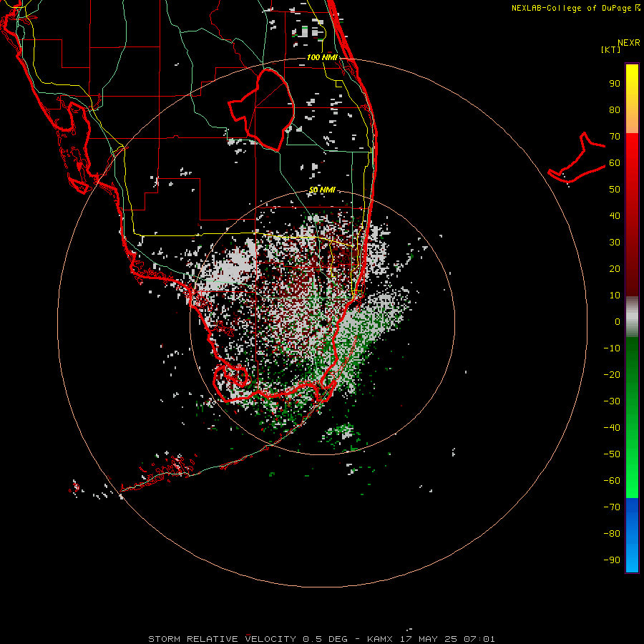The image size is (644, 644).
Task: Pick the -90 label on velocity scale
Action: click(x=612, y=560)
